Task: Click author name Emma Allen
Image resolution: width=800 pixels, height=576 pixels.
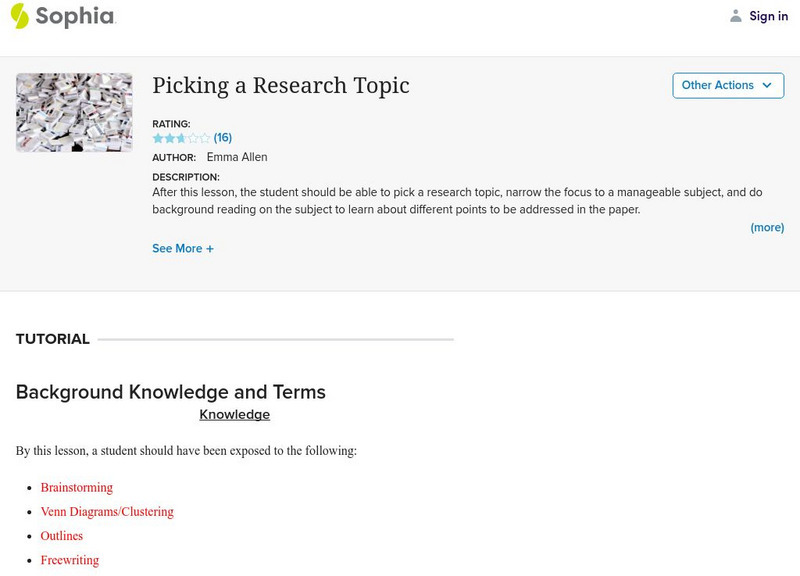Action: [x=237, y=157]
